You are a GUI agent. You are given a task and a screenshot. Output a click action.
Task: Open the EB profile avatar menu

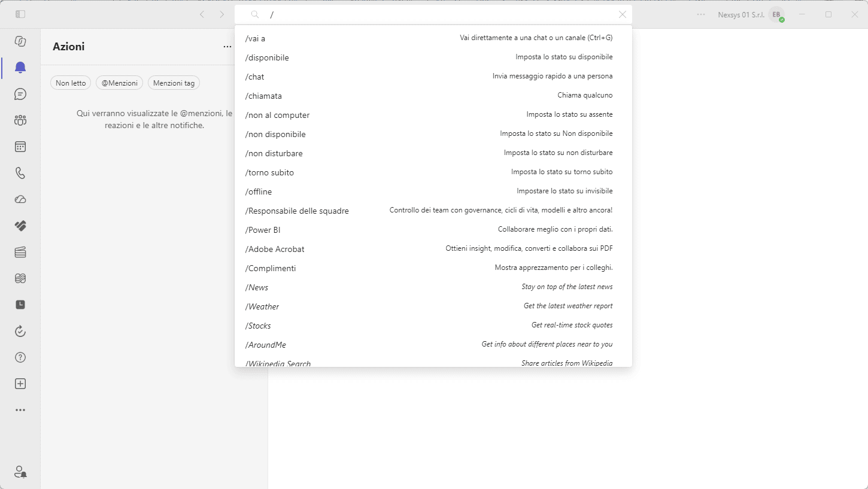click(x=776, y=14)
